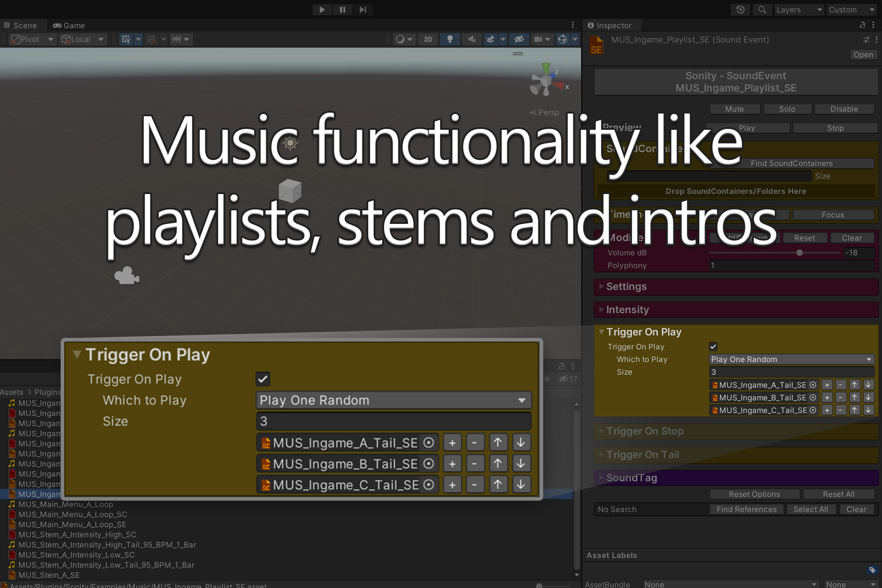Expand the Settings section
Image resolution: width=882 pixels, height=588 pixels.
[626, 286]
